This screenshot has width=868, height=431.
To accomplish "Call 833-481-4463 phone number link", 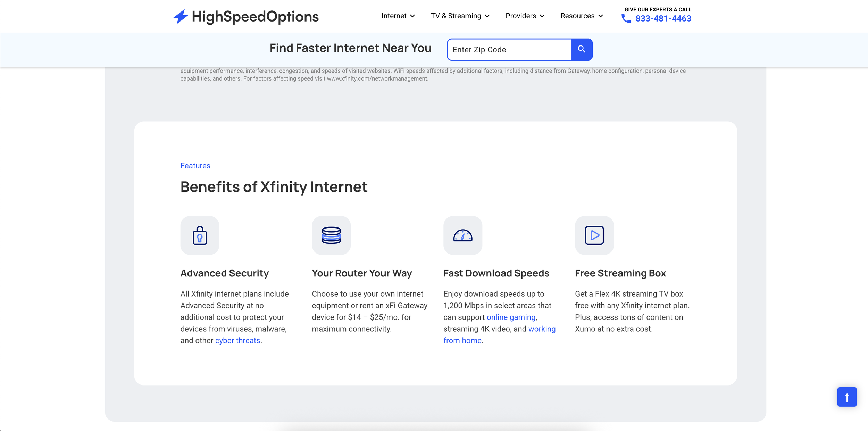I will point(663,19).
